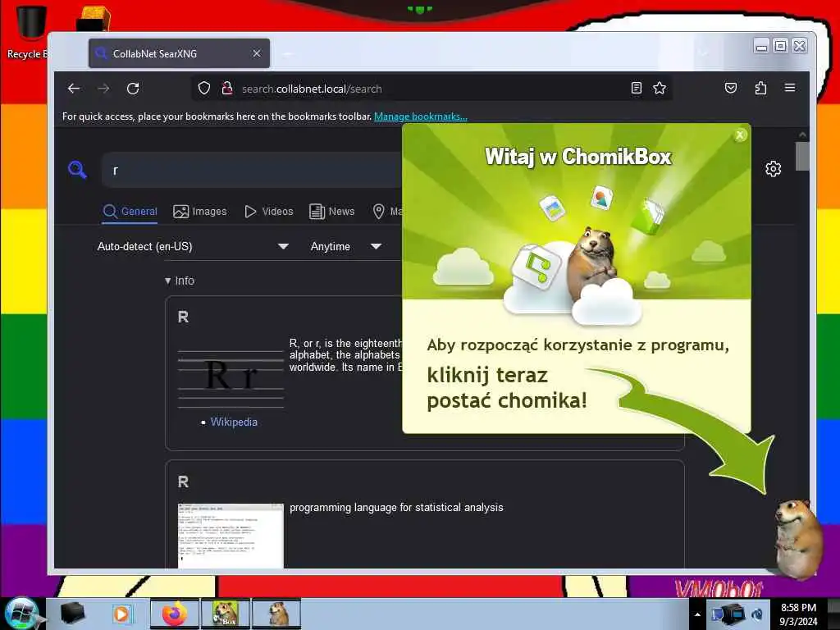Click the R programming screenshot thumbnail
Image resolution: width=840 pixels, height=630 pixels.
231,536
